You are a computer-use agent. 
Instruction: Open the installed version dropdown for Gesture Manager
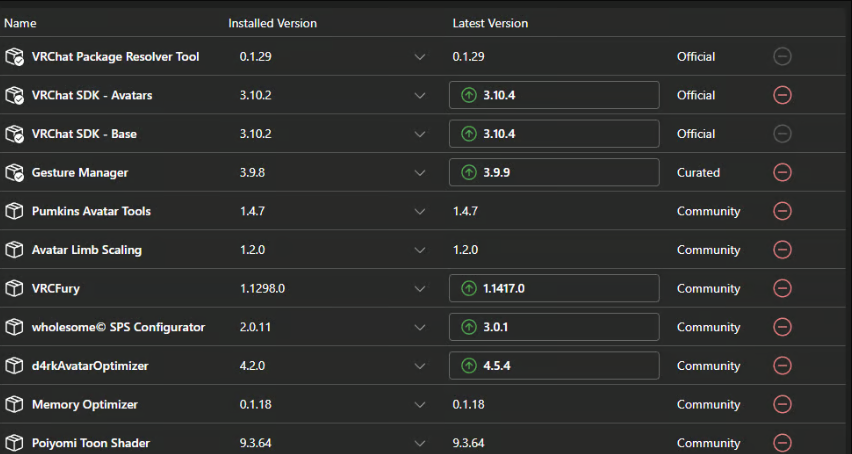(420, 173)
